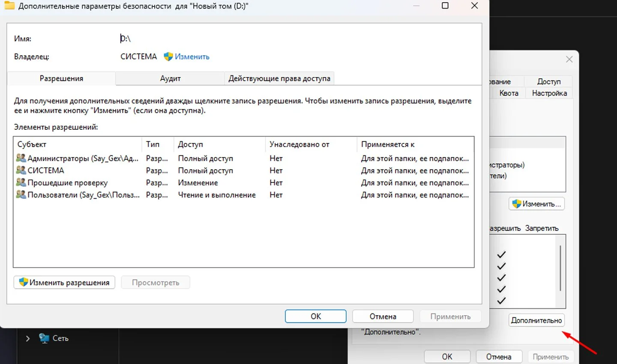The width and height of the screenshot is (617, 364).
Task: Click the Прошедшие проверку group icon
Action: coord(21,182)
